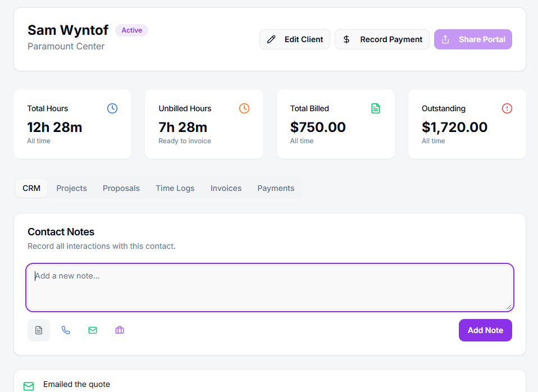
Task: Click the red alert icon on Outstanding
Action: (x=507, y=108)
